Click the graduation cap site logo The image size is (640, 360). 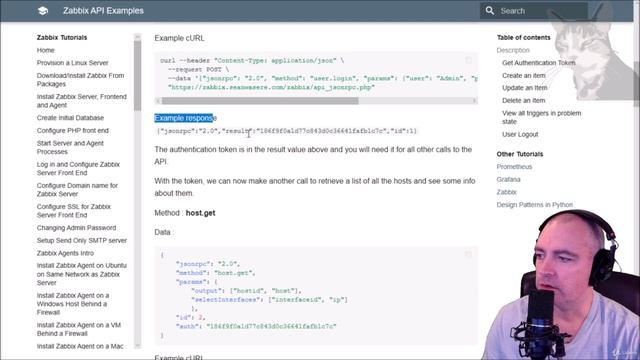click(43, 11)
